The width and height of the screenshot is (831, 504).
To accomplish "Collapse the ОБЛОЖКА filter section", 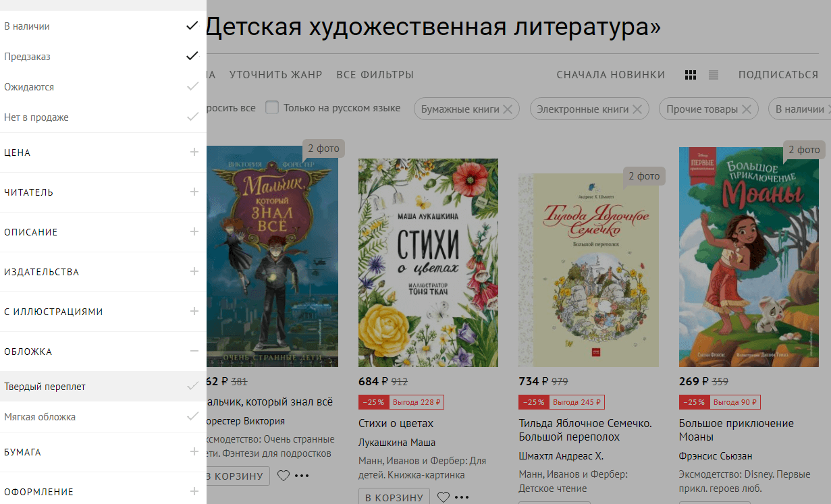I will (x=103, y=352).
